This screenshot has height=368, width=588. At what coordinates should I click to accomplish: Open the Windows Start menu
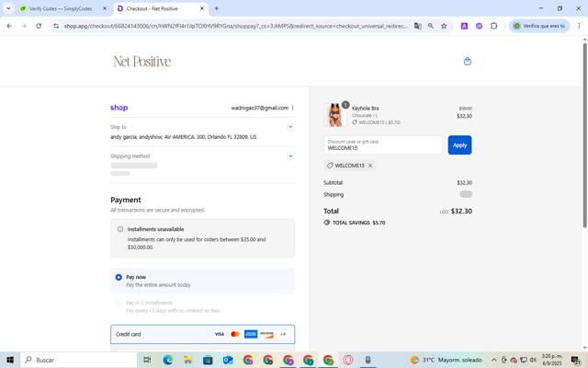click(x=10, y=360)
